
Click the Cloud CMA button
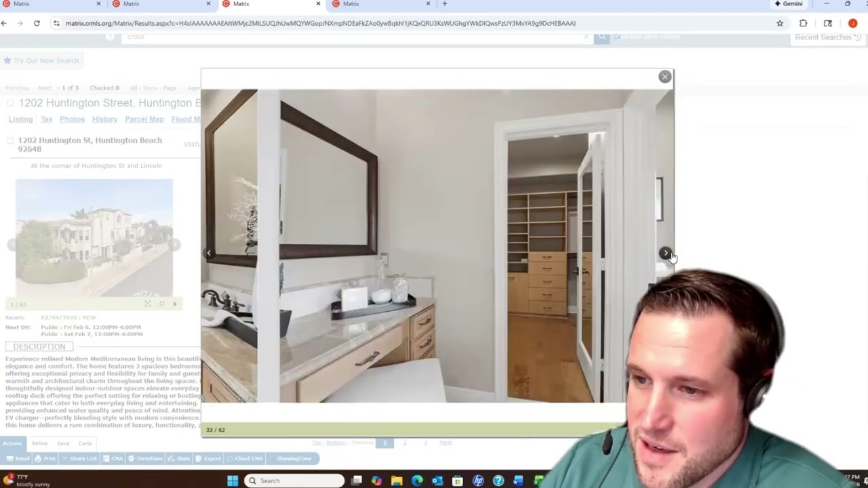245,459
